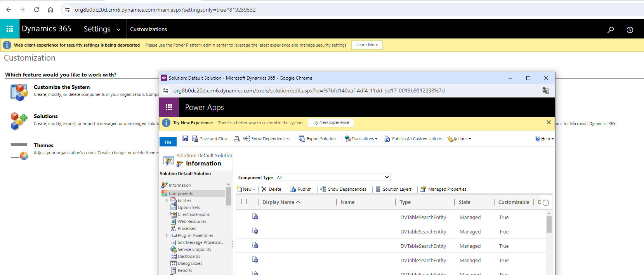Image resolution: width=644 pixels, height=275 pixels.
Task: Expand the Plug-in Assemblies tree node
Action: 167,235
